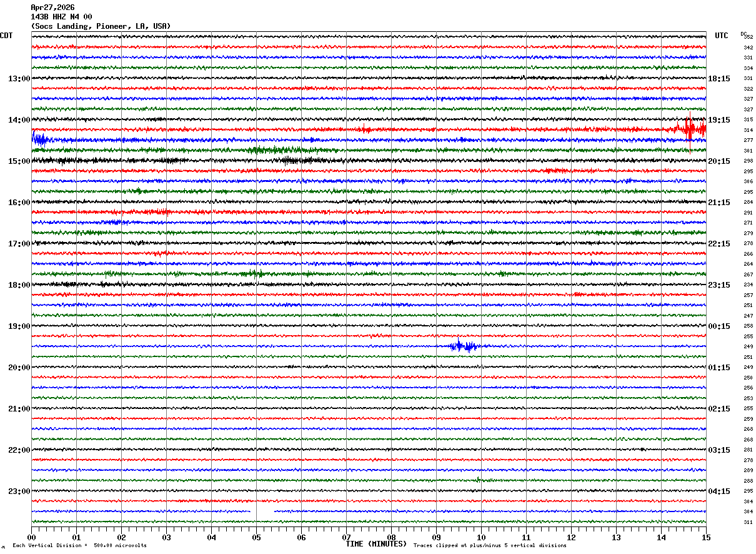This screenshot has height=554, width=756.
Task: Click the blue burst at the start of the 14:00 hour
Action: tap(39, 139)
